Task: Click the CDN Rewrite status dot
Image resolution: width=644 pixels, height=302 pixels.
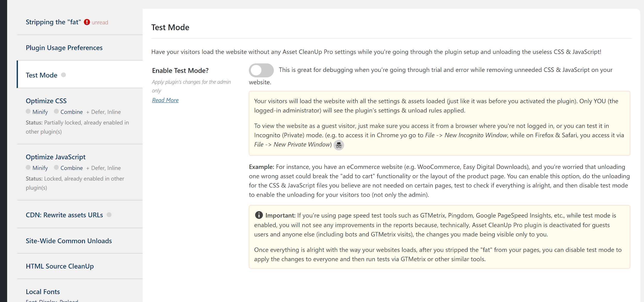Action: (x=109, y=215)
